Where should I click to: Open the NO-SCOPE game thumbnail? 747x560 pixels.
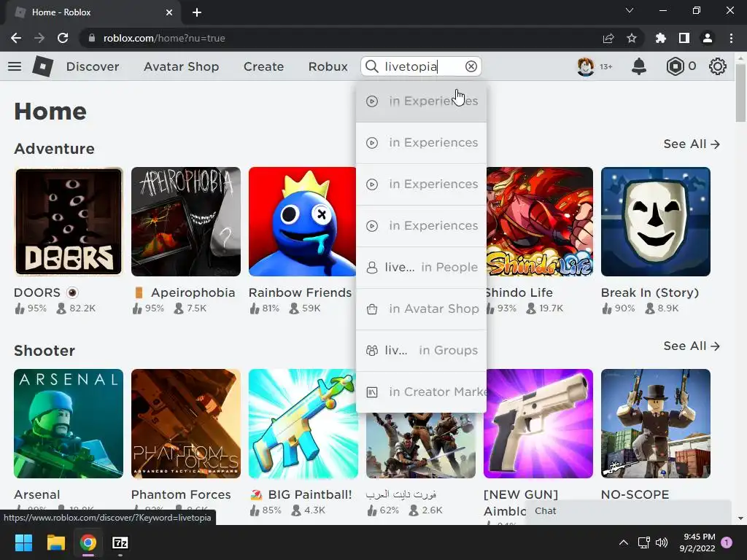[x=656, y=424]
